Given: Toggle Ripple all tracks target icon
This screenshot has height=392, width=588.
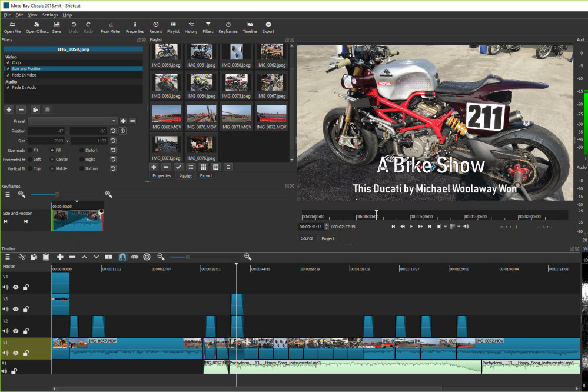Looking at the screenshot, I should (147, 257).
